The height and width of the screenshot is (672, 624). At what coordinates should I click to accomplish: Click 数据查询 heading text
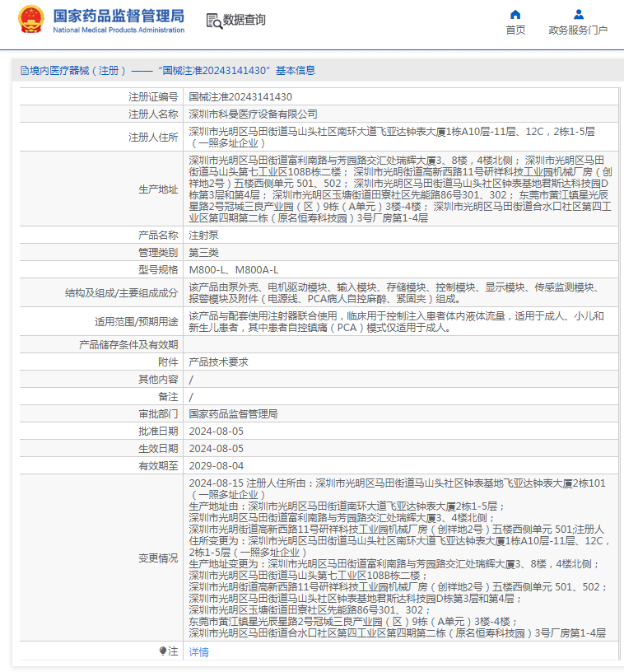pyautogui.click(x=244, y=20)
